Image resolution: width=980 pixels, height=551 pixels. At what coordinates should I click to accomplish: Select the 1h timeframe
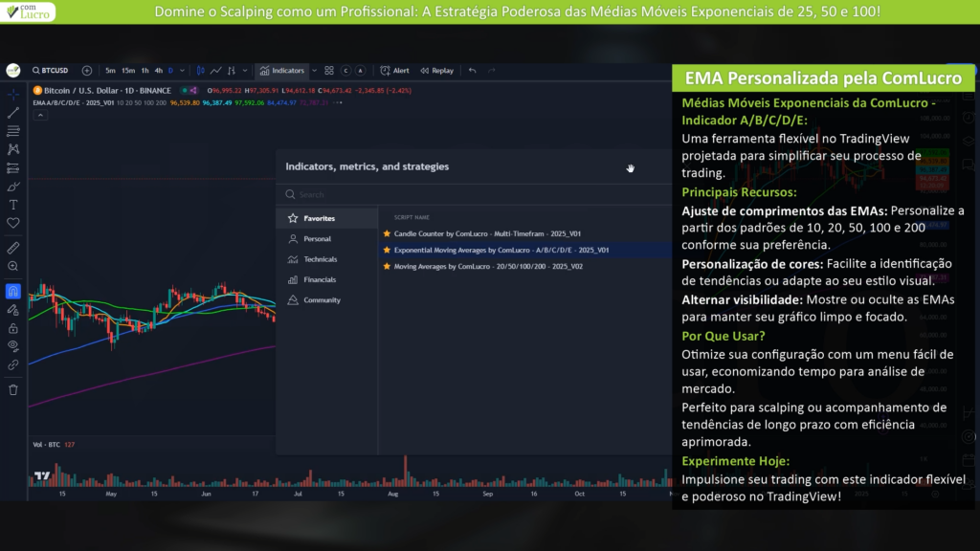tap(145, 71)
